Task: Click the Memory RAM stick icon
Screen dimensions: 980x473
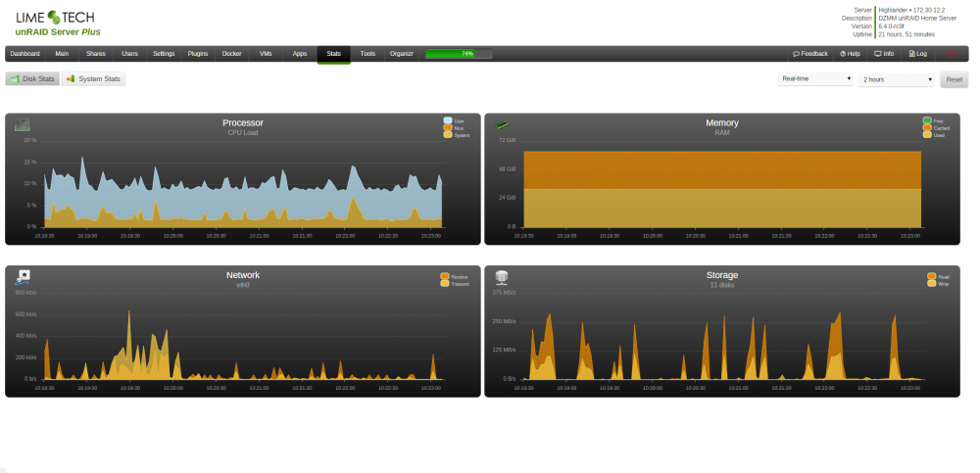Action: (x=502, y=124)
